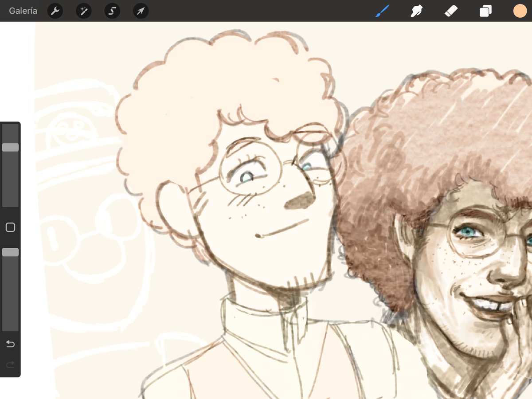Open the Actions wrench menu
Viewport: 532px width, 399px height.
click(55, 11)
